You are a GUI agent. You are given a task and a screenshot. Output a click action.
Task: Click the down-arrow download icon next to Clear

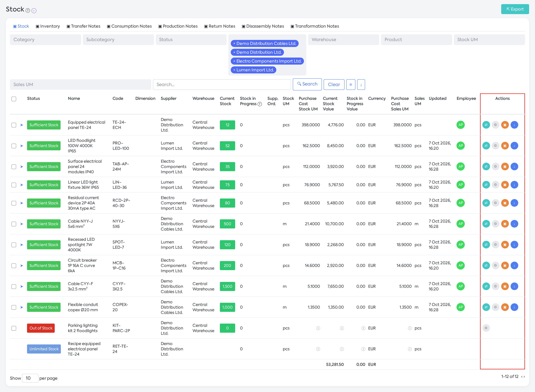tap(361, 84)
